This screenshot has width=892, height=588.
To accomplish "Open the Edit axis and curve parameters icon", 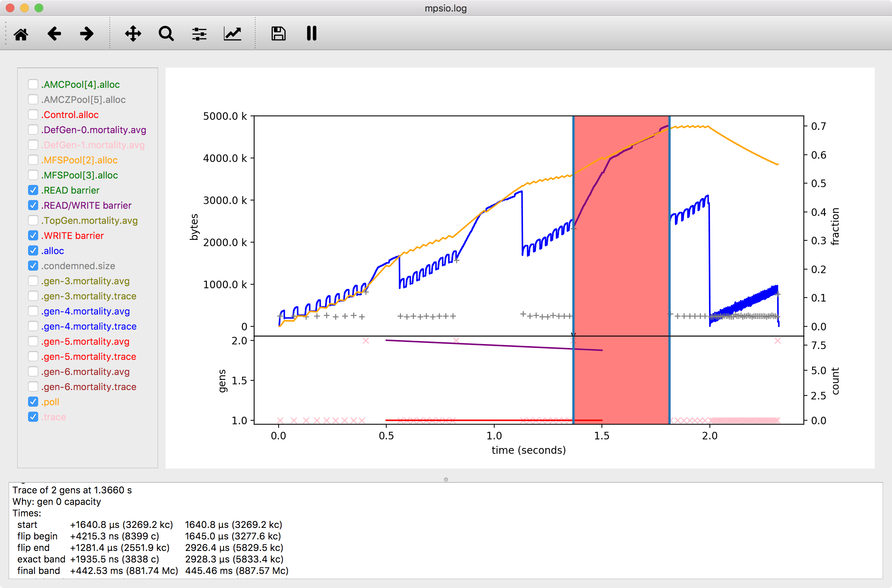I will click(233, 34).
